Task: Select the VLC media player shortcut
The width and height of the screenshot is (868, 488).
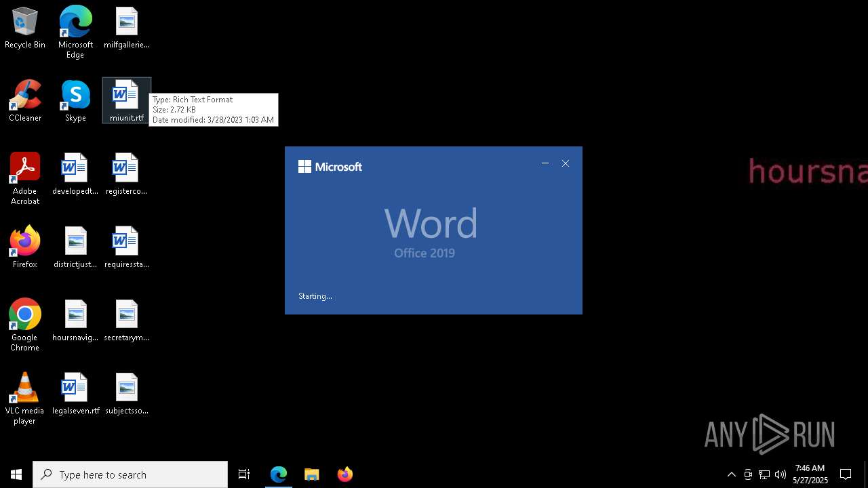Action: pos(25,399)
